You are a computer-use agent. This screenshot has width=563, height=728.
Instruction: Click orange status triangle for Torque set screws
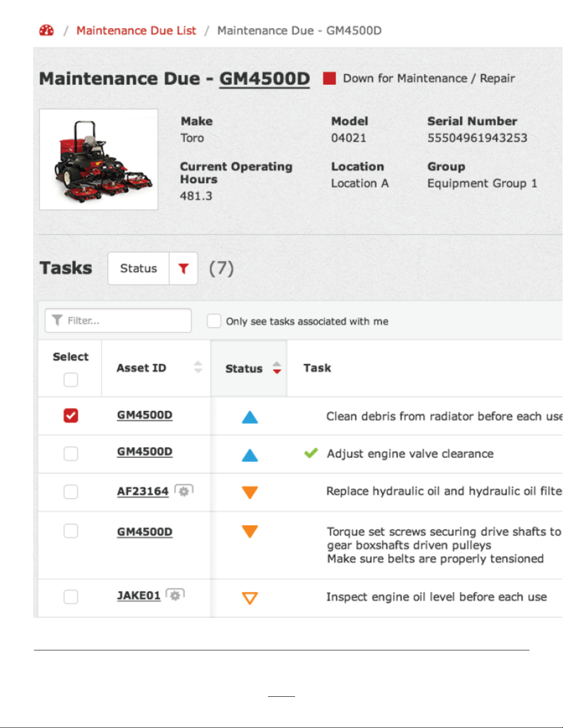(250, 531)
